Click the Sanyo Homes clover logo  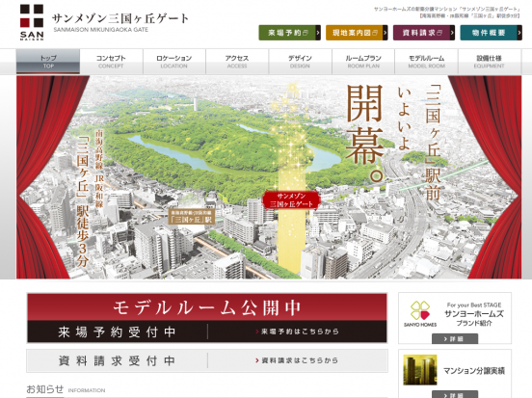pos(420,313)
